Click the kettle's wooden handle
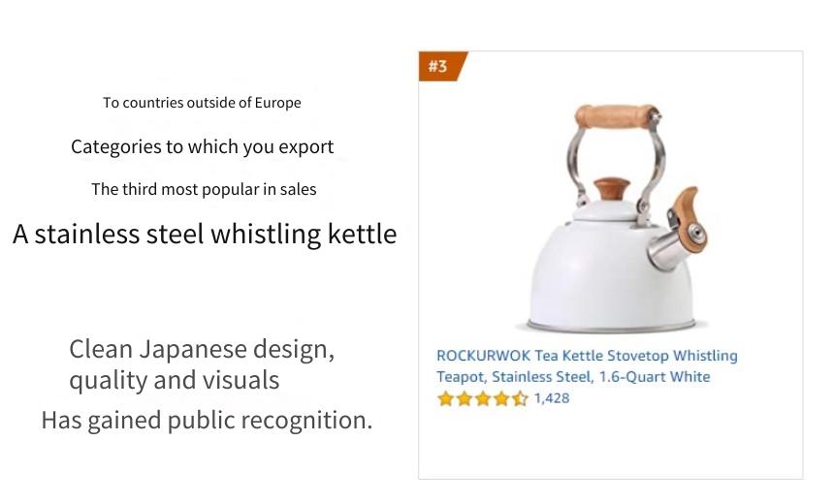Image resolution: width=834 pixels, height=504 pixels. pos(616,116)
